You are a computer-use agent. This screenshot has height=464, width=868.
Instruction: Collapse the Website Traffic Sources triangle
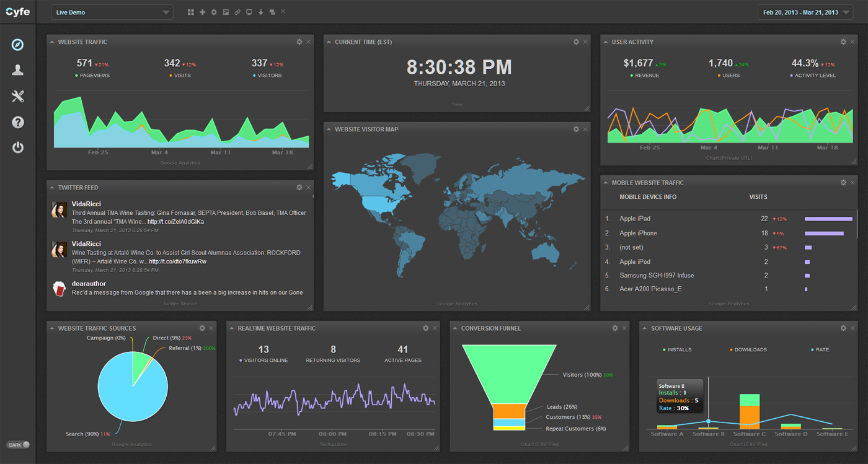52,328
